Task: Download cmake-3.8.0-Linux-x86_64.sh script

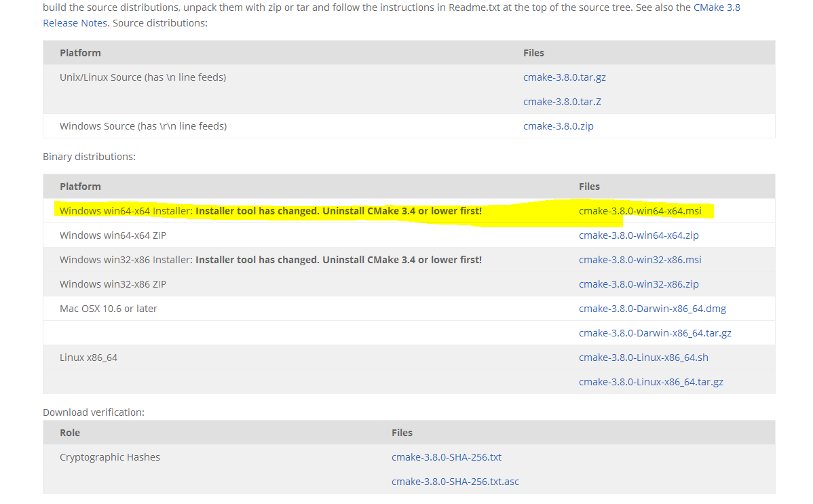Action: tap(643, 357)
